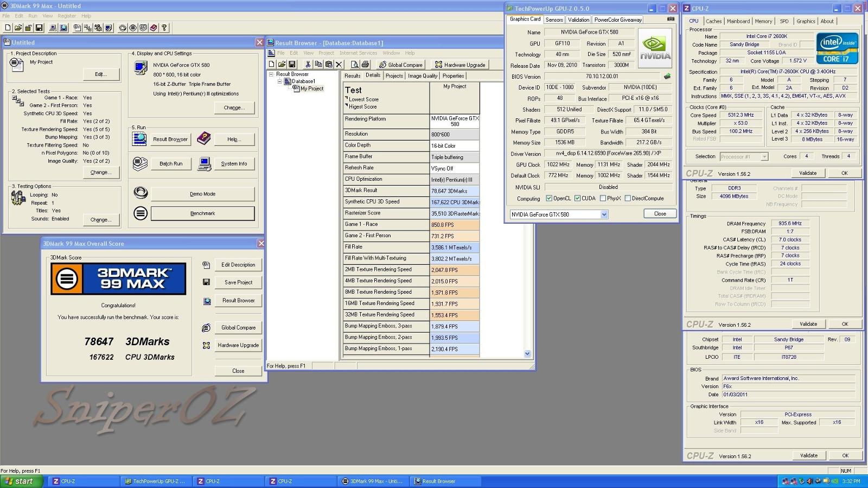Click Change button under Display and CPU Settings
The width and height of the screenshot is (868, 488).
tap(234, 107)
